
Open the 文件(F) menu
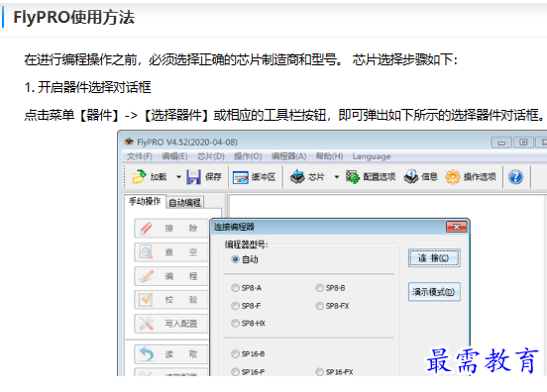coord(139,156)
